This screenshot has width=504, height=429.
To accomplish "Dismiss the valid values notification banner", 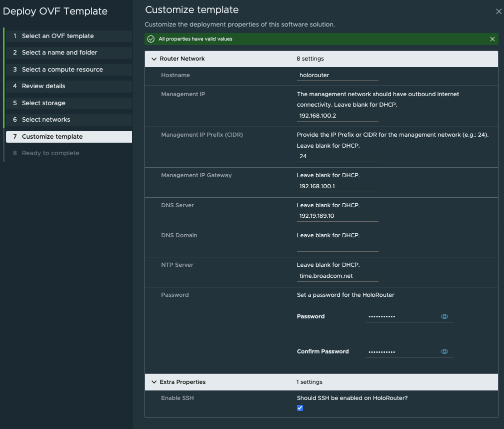I will click(492, 39).
